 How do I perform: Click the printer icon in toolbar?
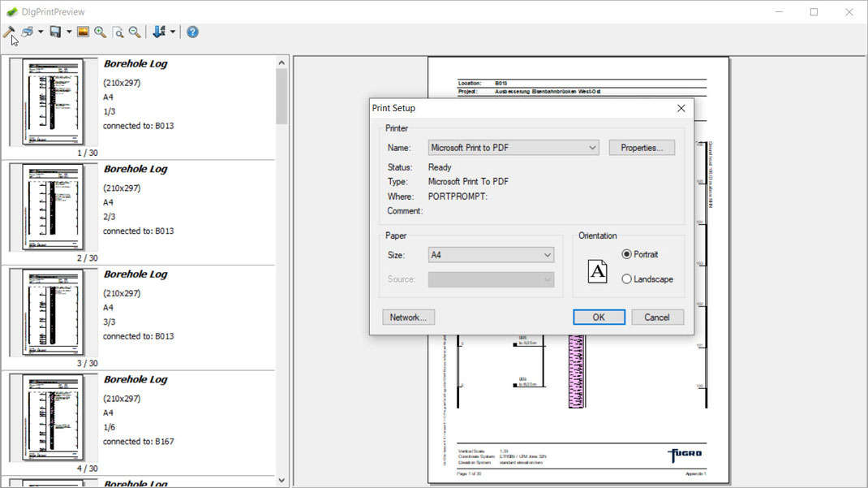(x=27, y=32)
